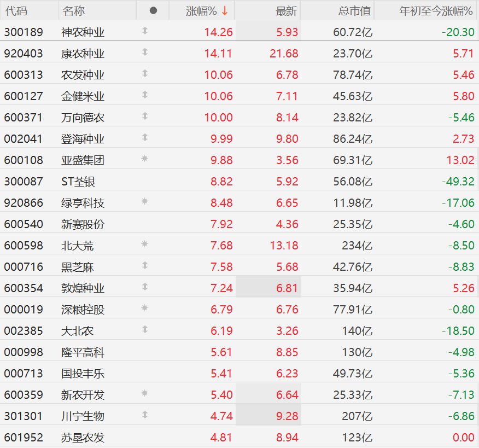Select stock code 600359
This screenshot has width=479, height=448.
[x=24, y=395]
